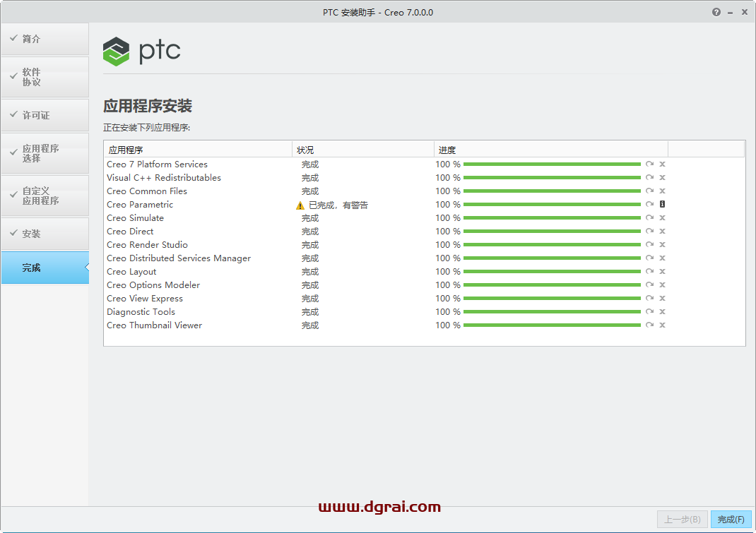756x533 pixels.
Task: Click retry icon for Diagnostic Tools
Action: (x=649, y=312)
